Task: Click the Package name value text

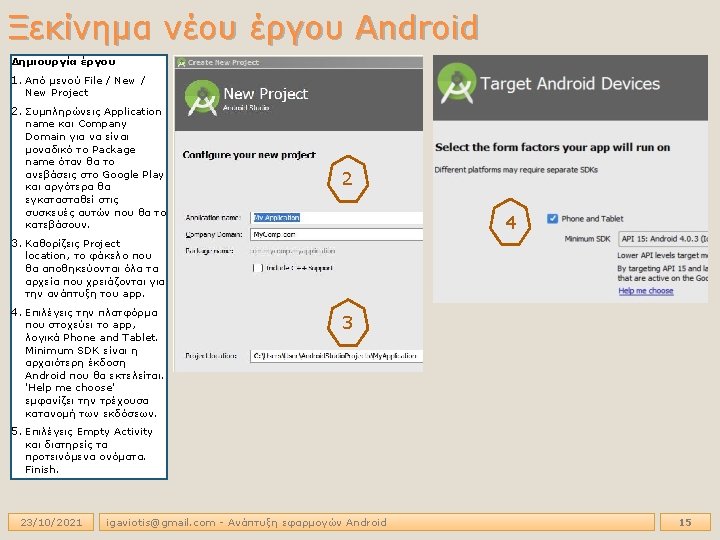Action: (292, 251)
